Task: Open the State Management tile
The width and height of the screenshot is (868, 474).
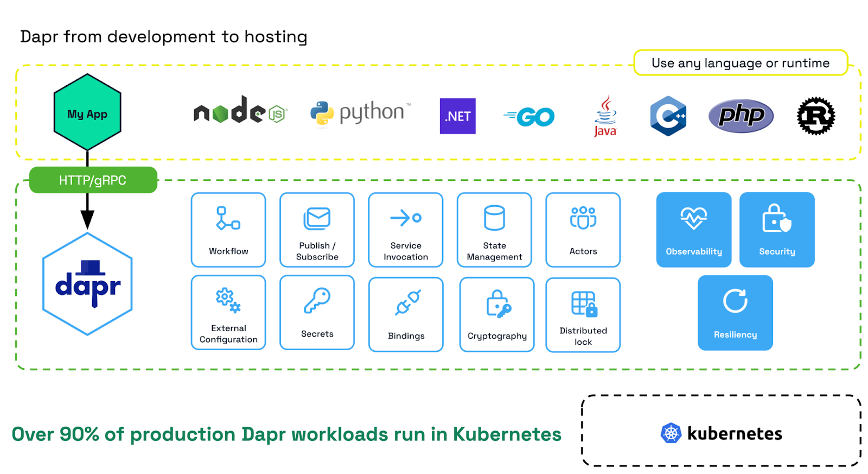Action: pyautogui.click(x=494, y=230)
